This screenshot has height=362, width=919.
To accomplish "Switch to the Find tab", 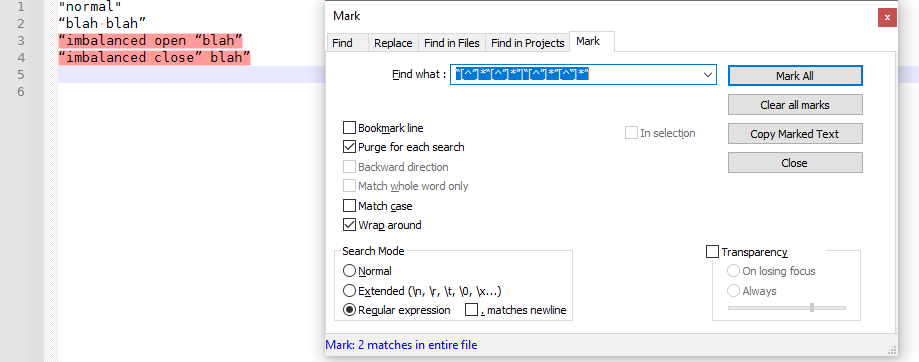I will [x=342, y=43].
